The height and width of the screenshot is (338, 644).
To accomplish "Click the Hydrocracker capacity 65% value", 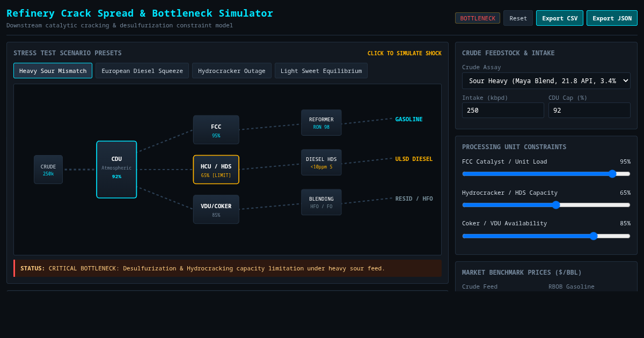I will (625, 193).
